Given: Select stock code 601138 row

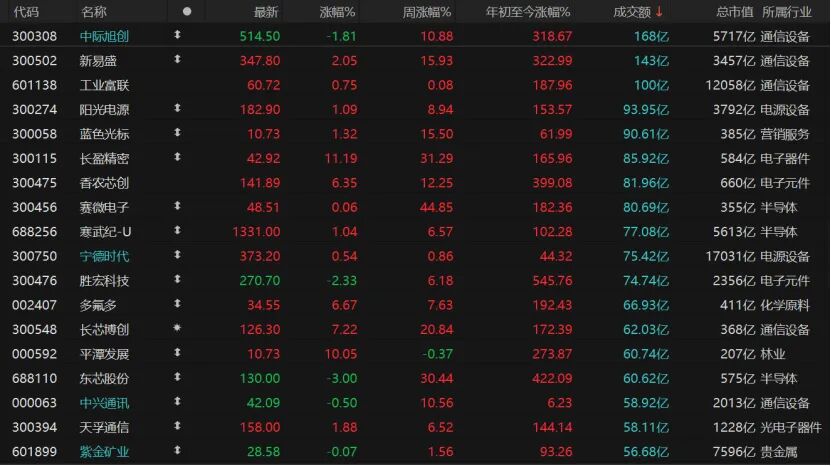Looking at the screenshot, I should (x=35, y=84).
